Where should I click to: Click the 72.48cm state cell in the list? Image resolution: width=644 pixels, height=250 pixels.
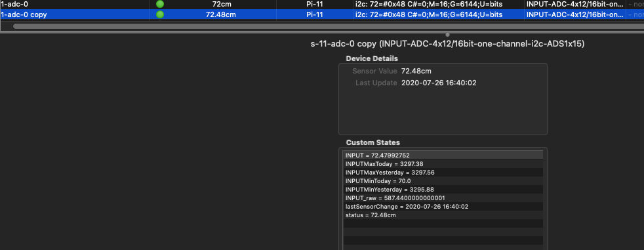[x=220, y=15]
